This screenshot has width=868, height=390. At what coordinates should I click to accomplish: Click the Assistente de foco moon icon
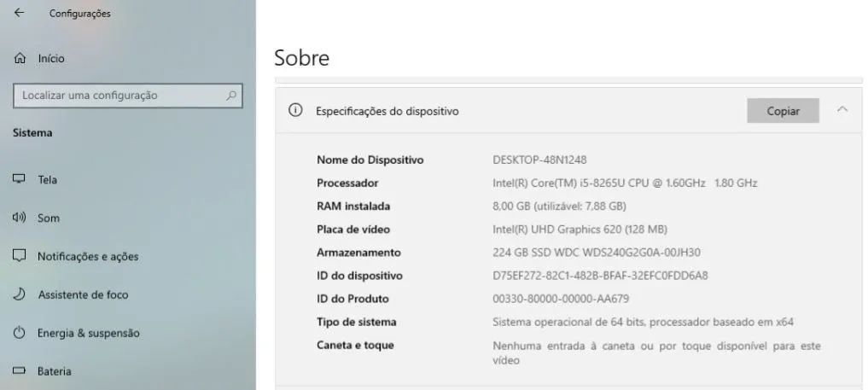[20, 294]
